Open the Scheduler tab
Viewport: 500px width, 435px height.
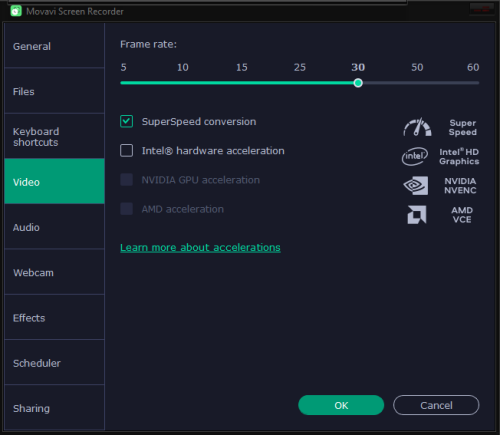(55, 363)
